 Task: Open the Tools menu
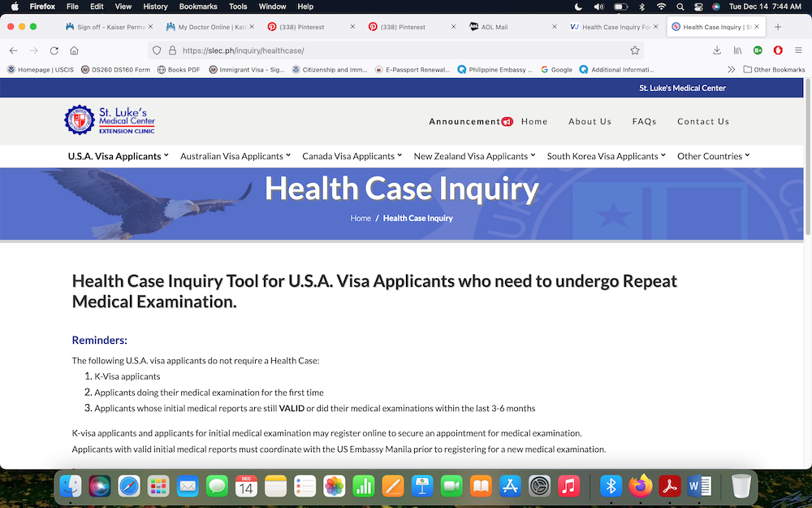pyautogui.click(x=238, y=7)
